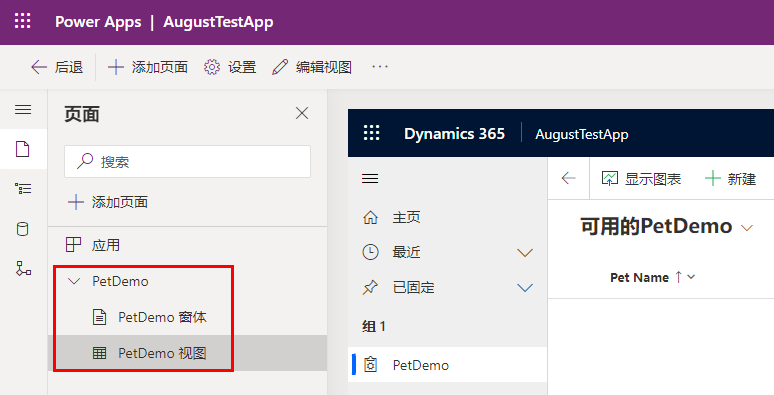Click the 搜索 search box
This screenshot has height=395, width=774.
pos(187,161)
